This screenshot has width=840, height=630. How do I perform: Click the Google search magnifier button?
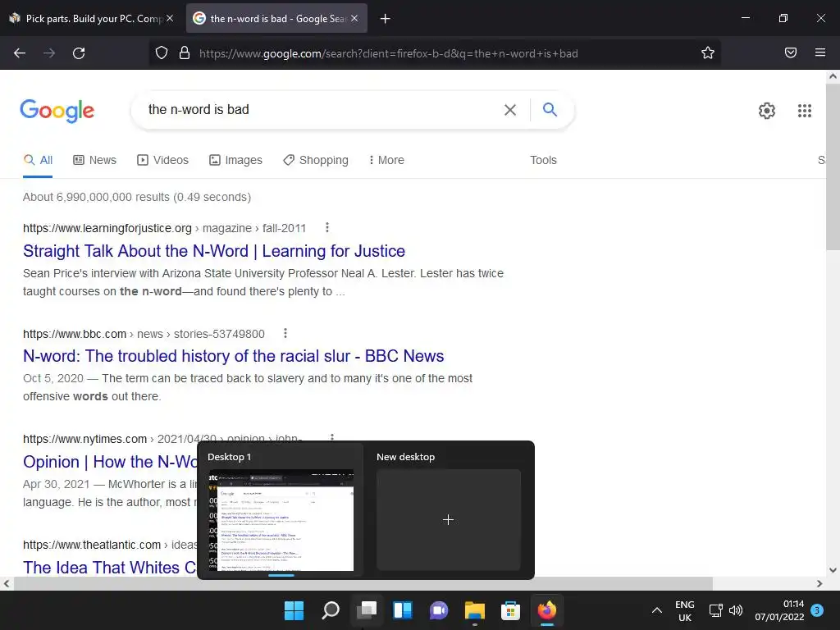550,109
